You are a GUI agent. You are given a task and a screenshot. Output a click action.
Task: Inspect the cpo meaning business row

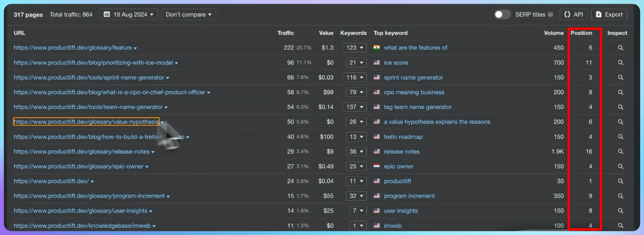point(620,92)
